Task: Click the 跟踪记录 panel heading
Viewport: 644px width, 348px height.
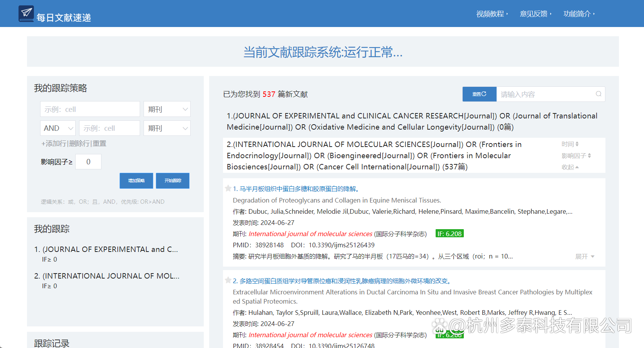Action: (52, 343)
